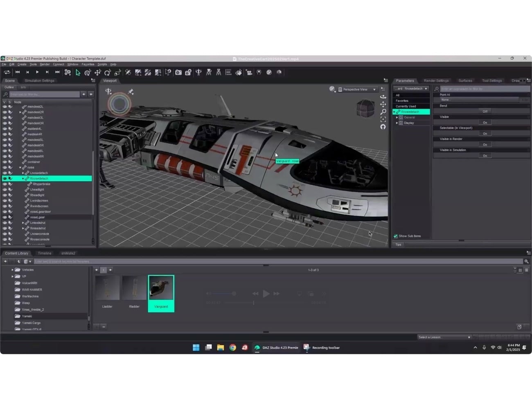Click the Currently Used filter
Viewport: 532px width, 409px height.
pyautogui.click(x=406, y=106)
